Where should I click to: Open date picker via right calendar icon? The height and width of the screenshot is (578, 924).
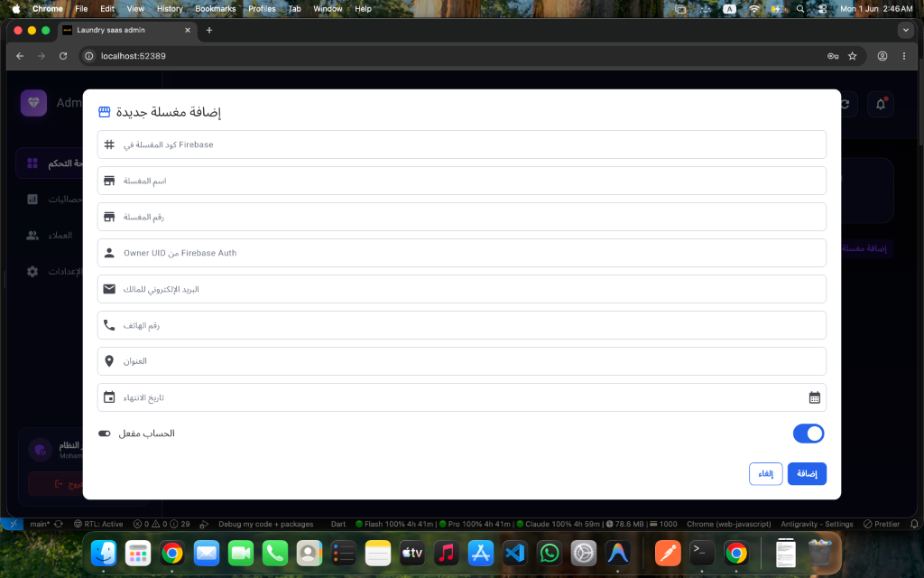(x=814, y=397)
